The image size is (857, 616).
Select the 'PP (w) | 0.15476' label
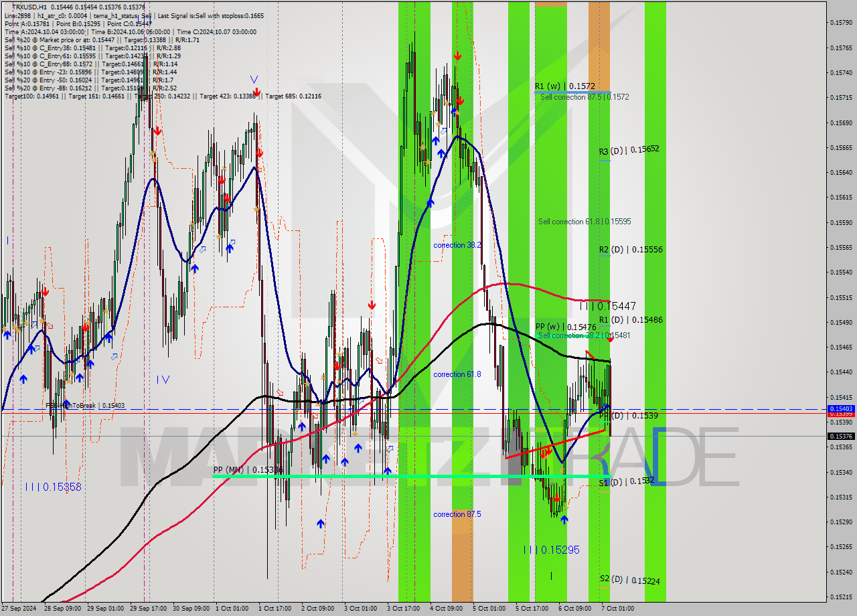pyautogui.click(x=566, y=327)
